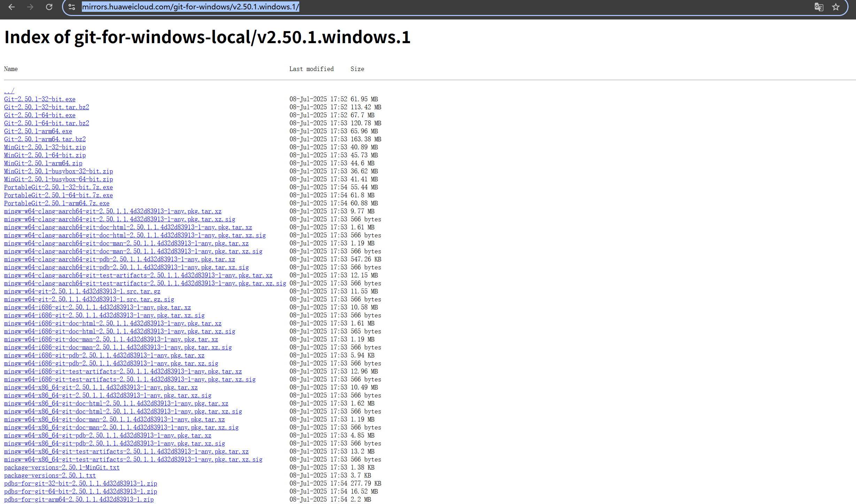
Task: Download Git-2.50.1-32-bit.exe installer
Action: click(40, 99)
